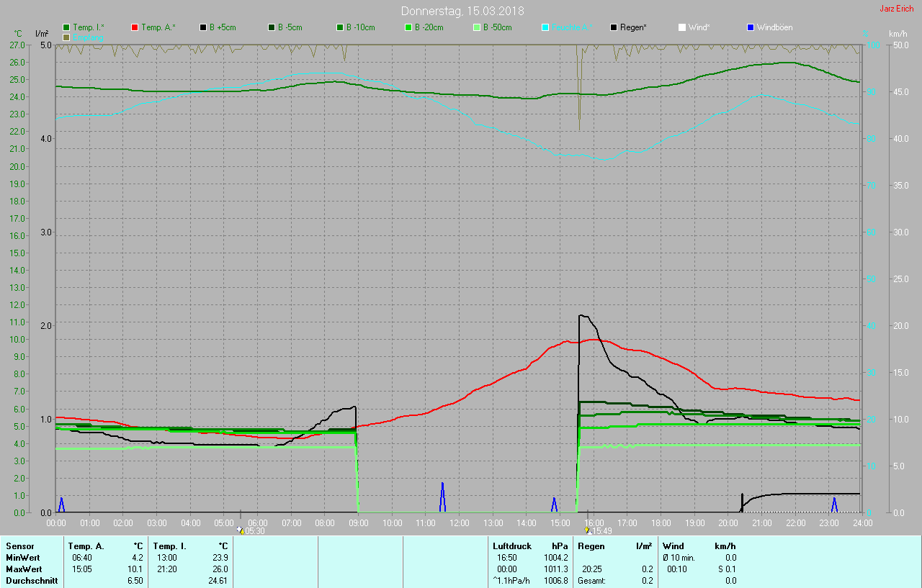The image size is (922, 588).
Task: Select the Luftdruck header in the stats table
Action: [x=511, y=546]
